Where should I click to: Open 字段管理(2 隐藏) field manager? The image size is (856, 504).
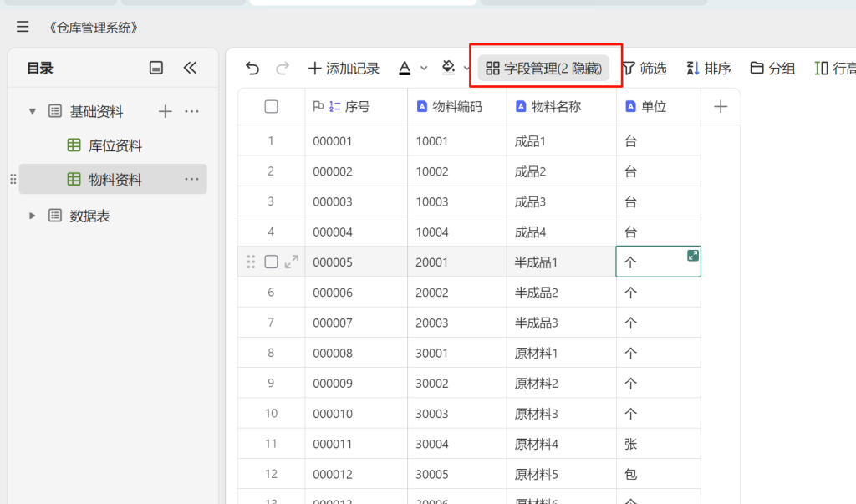tap(543, 69)
